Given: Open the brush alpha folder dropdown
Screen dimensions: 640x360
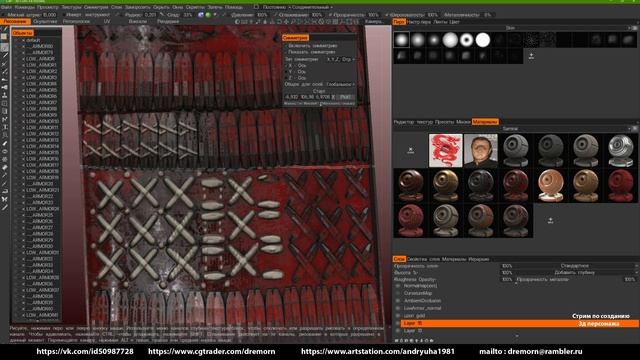Looking at the screenshot, I should 512,28.
